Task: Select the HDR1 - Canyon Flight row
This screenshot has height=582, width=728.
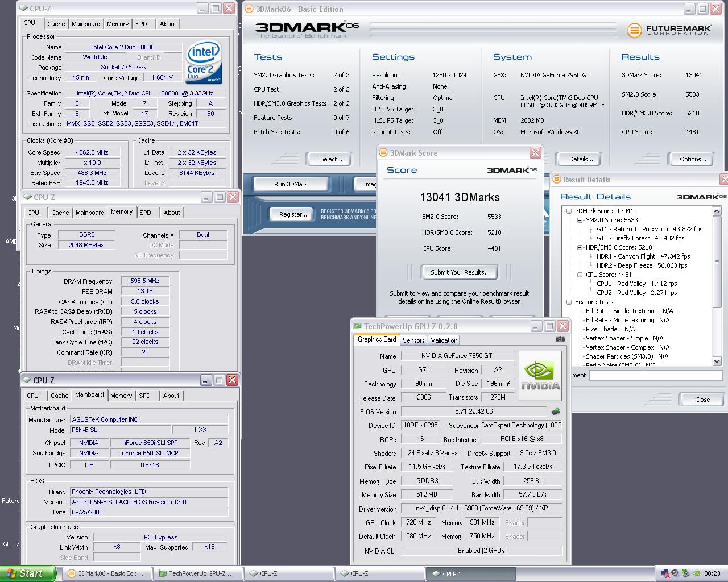Action: pos(643,256)
